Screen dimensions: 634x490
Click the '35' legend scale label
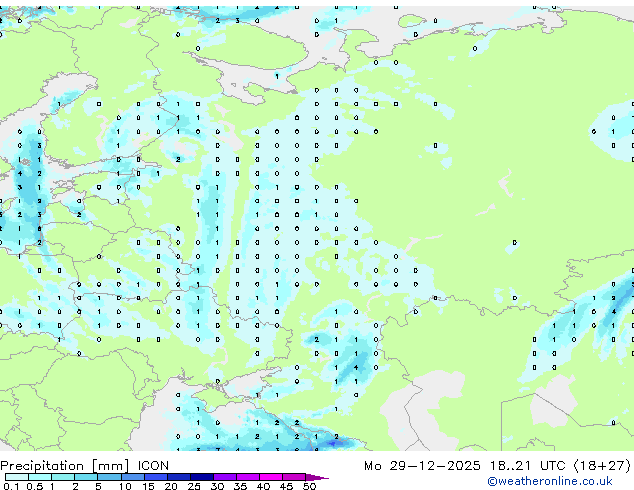(x=240, y=486)
